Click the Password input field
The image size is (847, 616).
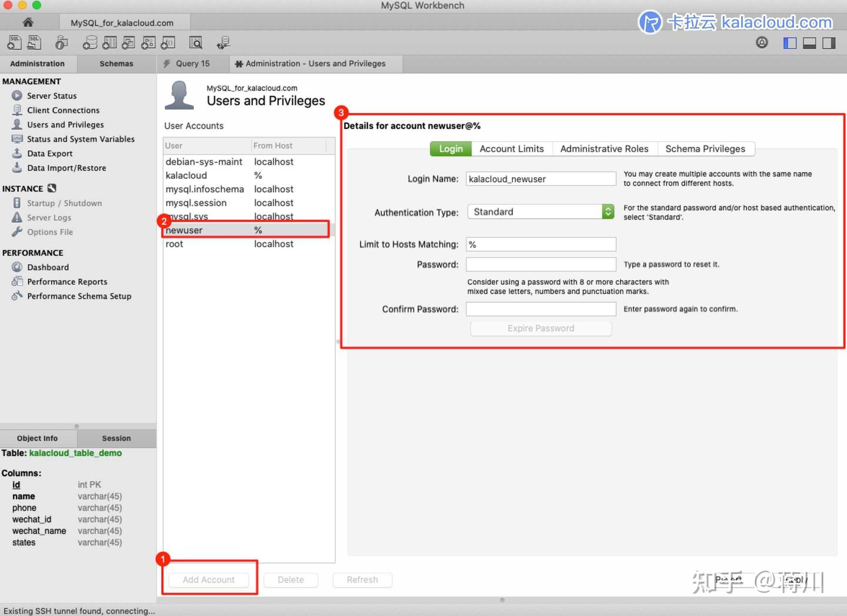coord(540,264)
